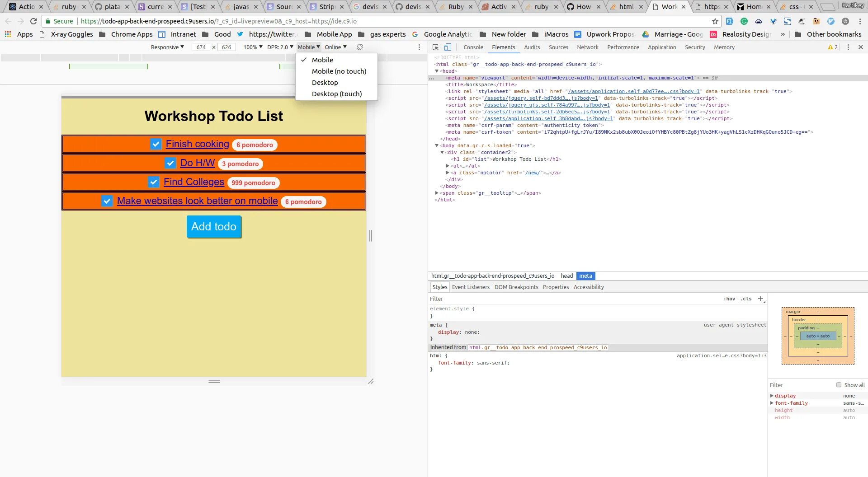Click the head breadcrumb item
868x477 pixels.
tap(566, 276)
